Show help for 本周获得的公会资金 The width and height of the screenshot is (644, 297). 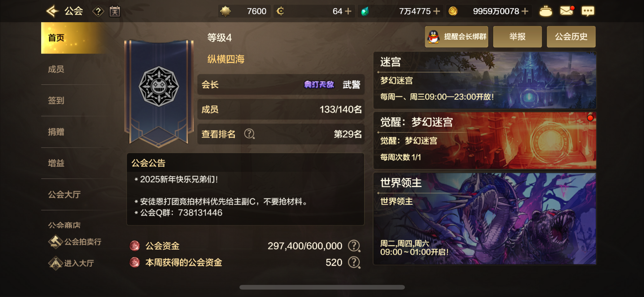coord(354,263)
